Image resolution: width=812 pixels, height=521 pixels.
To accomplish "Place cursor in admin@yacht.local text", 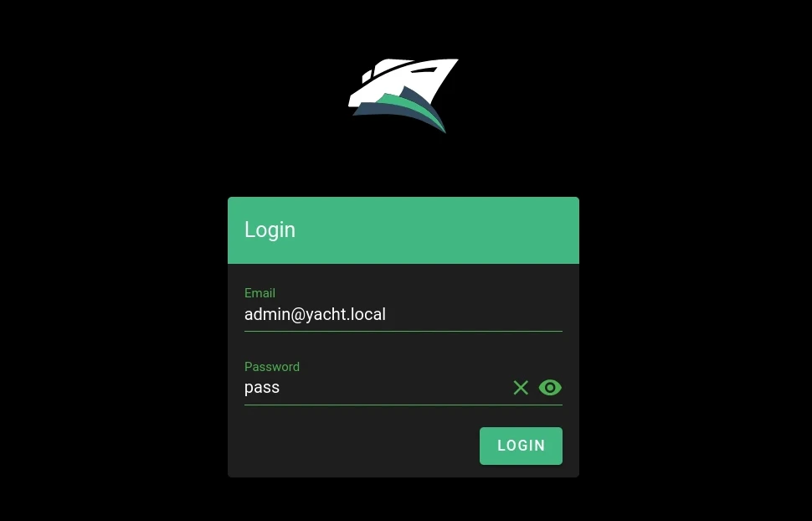I will [x=315, y=314].
